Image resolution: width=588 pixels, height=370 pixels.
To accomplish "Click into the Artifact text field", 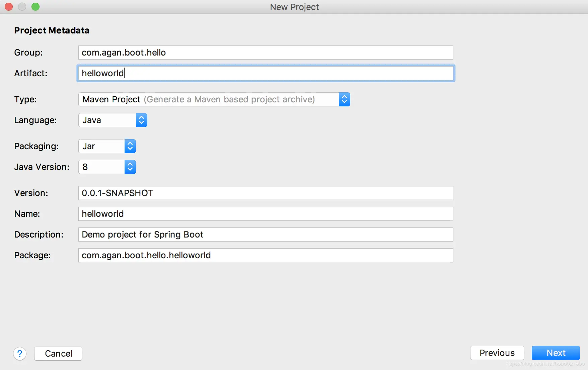I will 266,73.
